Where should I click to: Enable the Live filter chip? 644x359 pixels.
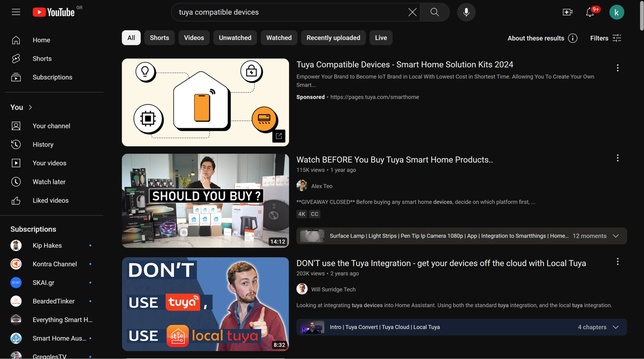(381, 38)
